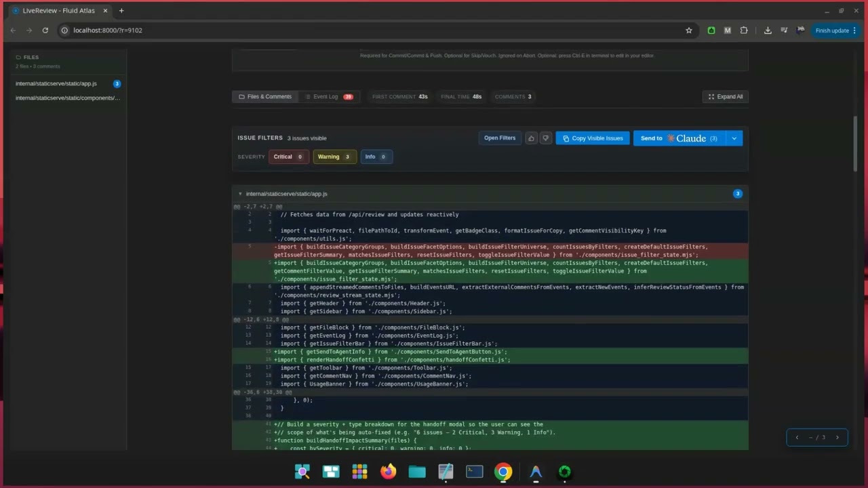Viewport: 868px width, 488px height.
Task: Go to previous comment in navigator
Action: click(x=797, y=437)
